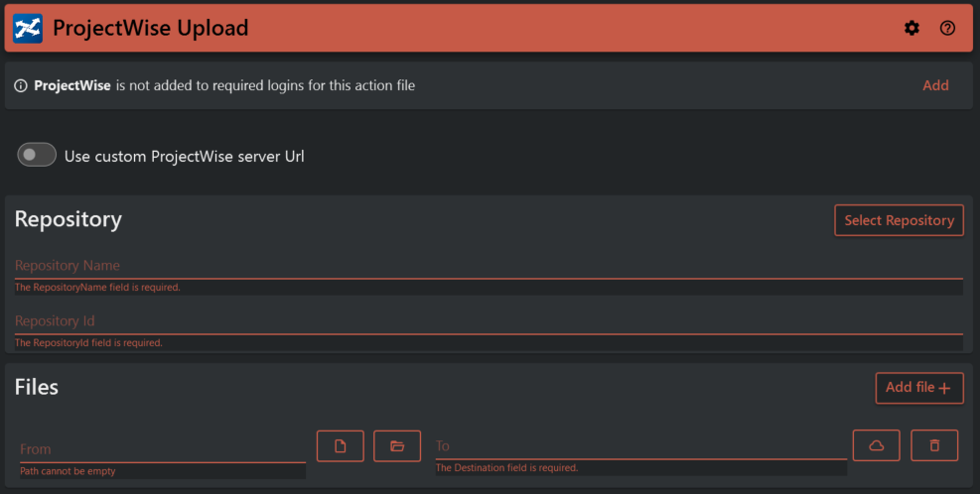Click the Files section heading
Image resolution: width=980 pixels, height=494 pixels.
click(37, 387)
